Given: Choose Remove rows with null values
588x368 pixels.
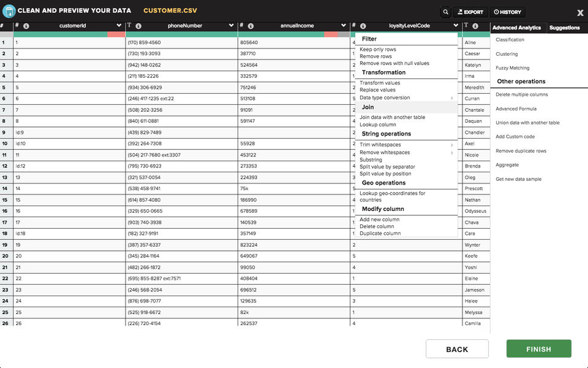Looking at the screenshot, I should tap(394, 63).
